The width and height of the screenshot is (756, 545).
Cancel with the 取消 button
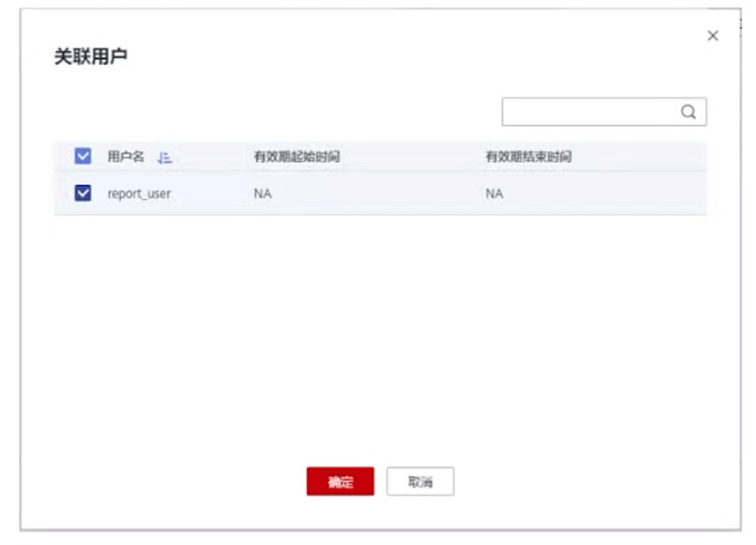tap(420, 482)
